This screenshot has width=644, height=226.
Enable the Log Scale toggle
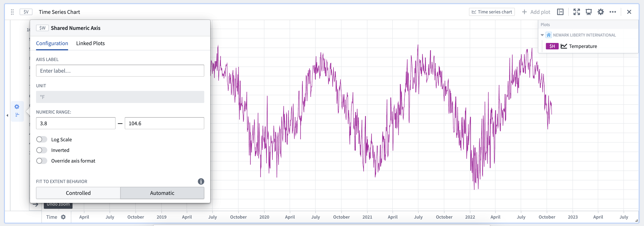[42, 139]
